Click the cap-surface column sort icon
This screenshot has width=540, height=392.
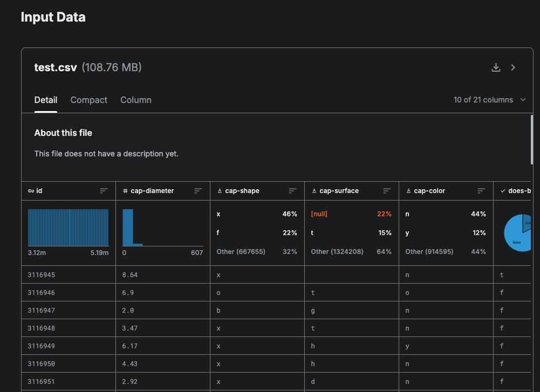pyautogui.click(x=387, y=191)
